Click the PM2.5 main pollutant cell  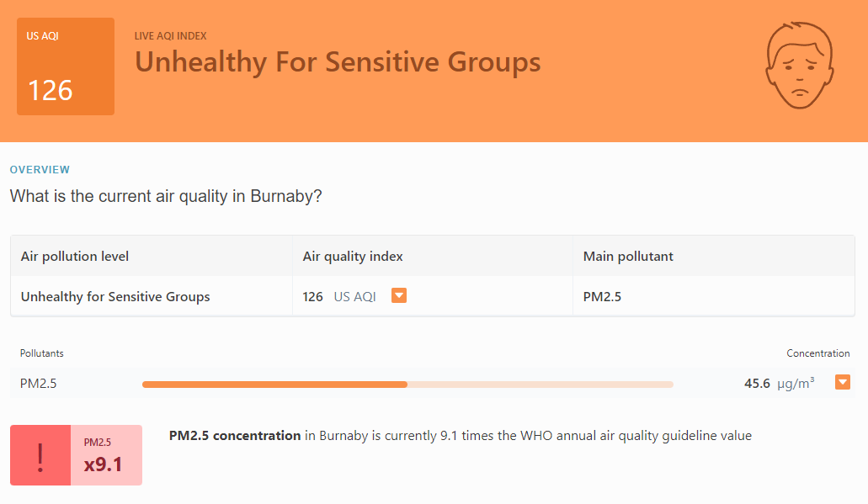pos(602,296)
